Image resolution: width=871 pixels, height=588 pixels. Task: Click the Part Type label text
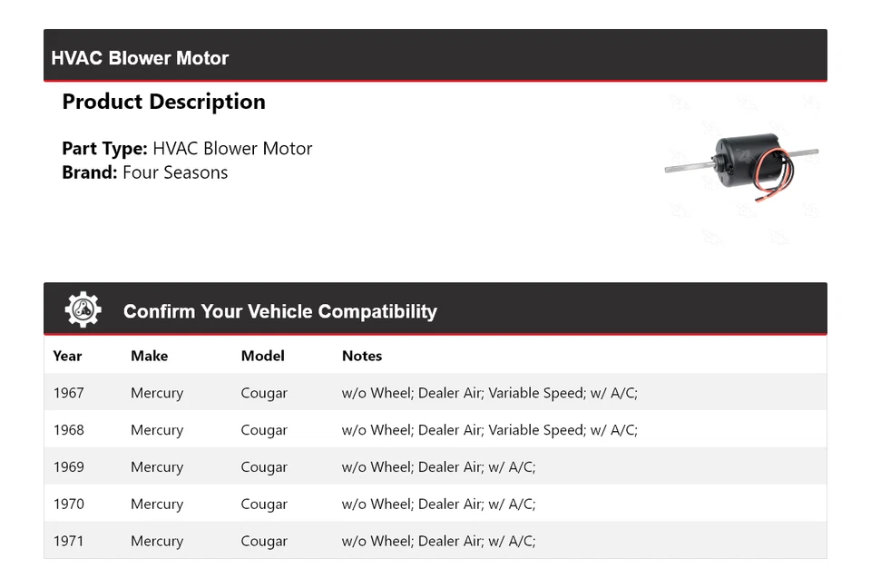(x=104, y=149)
